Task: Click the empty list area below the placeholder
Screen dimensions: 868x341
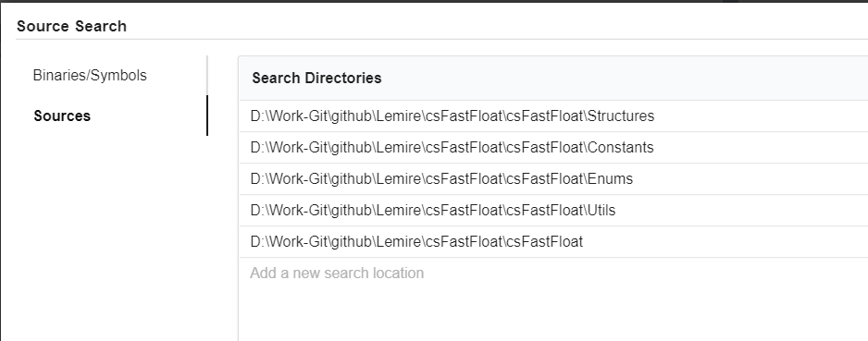Action: point(553,315)
